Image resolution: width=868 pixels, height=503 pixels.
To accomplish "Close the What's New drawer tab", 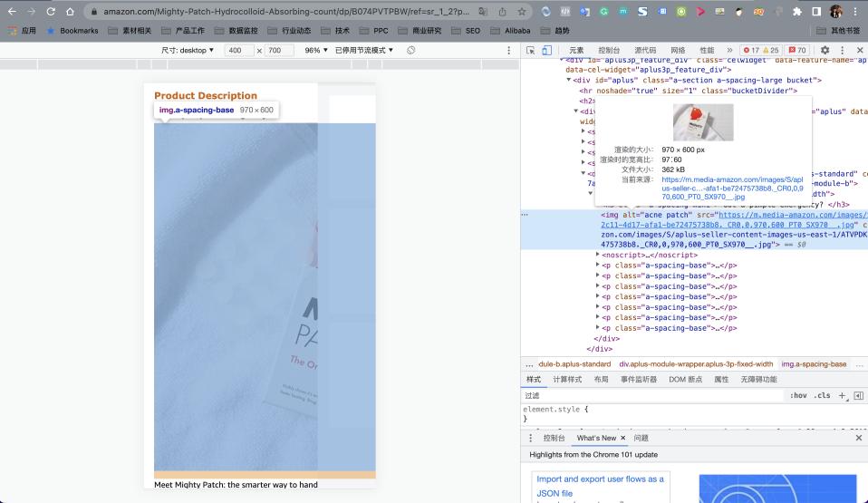I will coord(622,438).
